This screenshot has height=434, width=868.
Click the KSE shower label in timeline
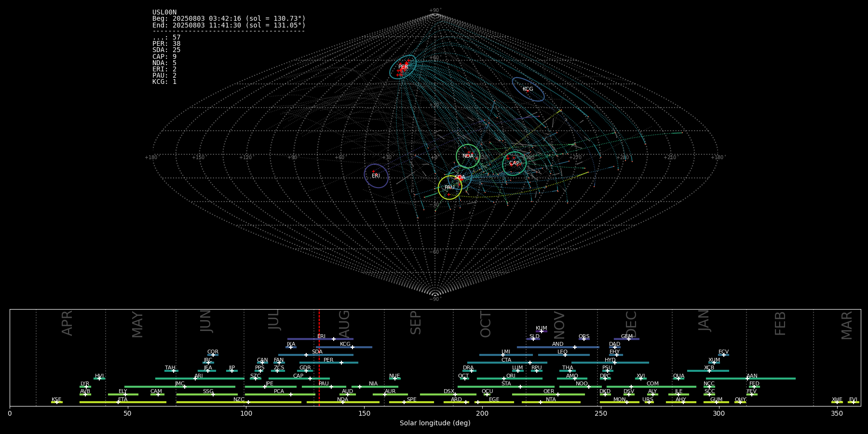pos(56,400)
